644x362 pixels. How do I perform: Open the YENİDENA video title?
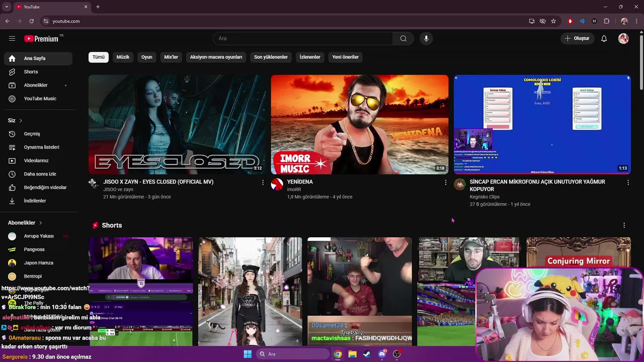point(300,182)
